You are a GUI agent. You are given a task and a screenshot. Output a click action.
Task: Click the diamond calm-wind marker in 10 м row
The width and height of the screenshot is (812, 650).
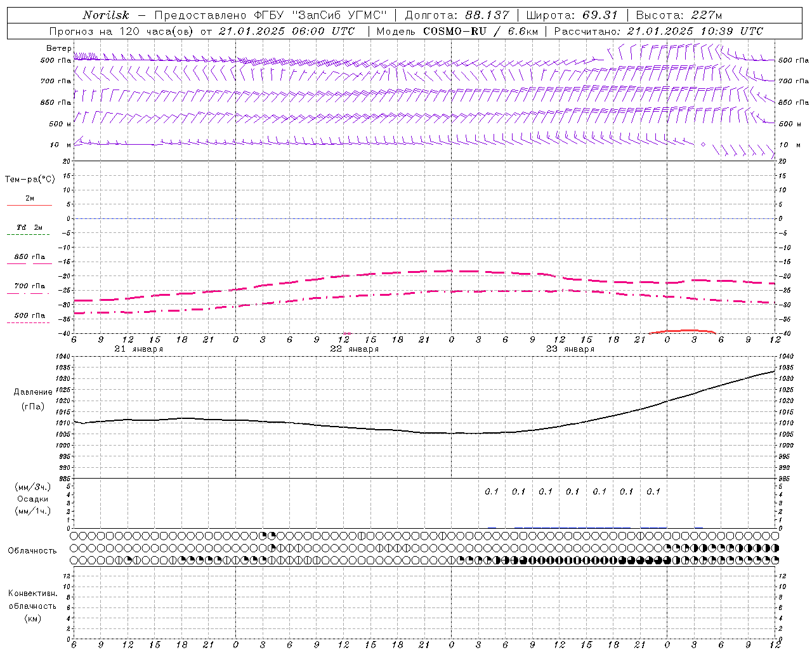click(x=703, y=145)
